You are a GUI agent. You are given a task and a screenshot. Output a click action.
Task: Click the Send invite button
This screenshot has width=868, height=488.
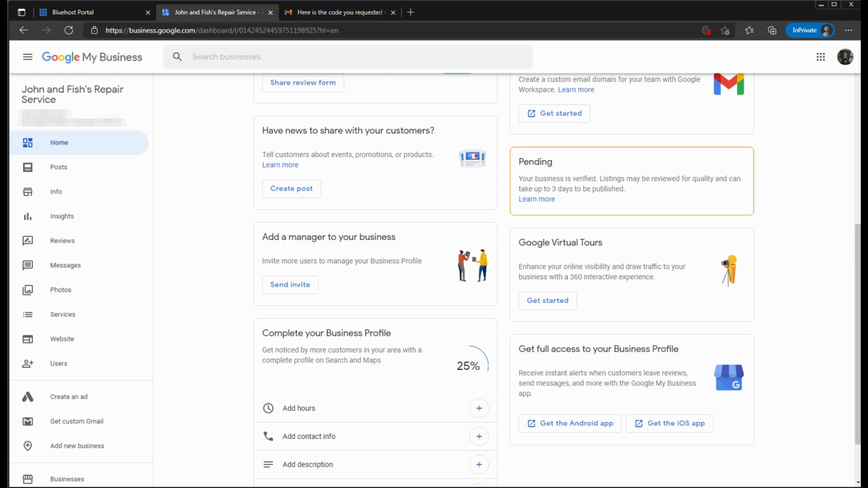(290, 285)
